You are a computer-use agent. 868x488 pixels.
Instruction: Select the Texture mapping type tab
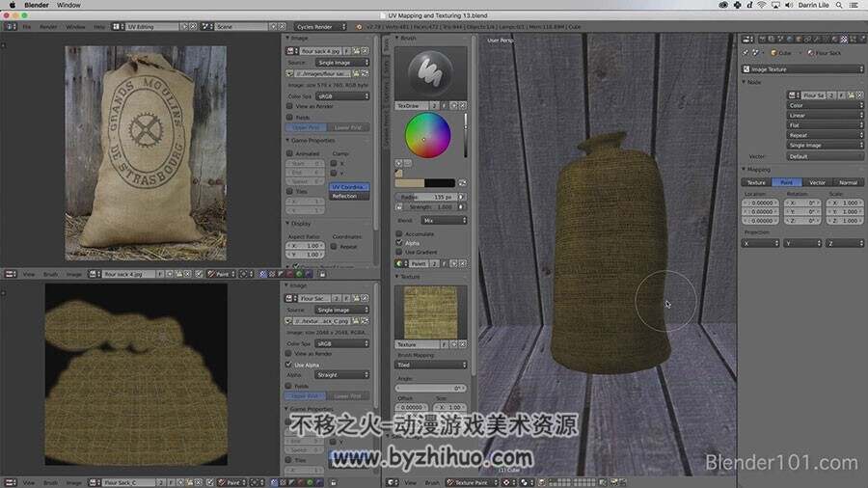click(756, 182)
